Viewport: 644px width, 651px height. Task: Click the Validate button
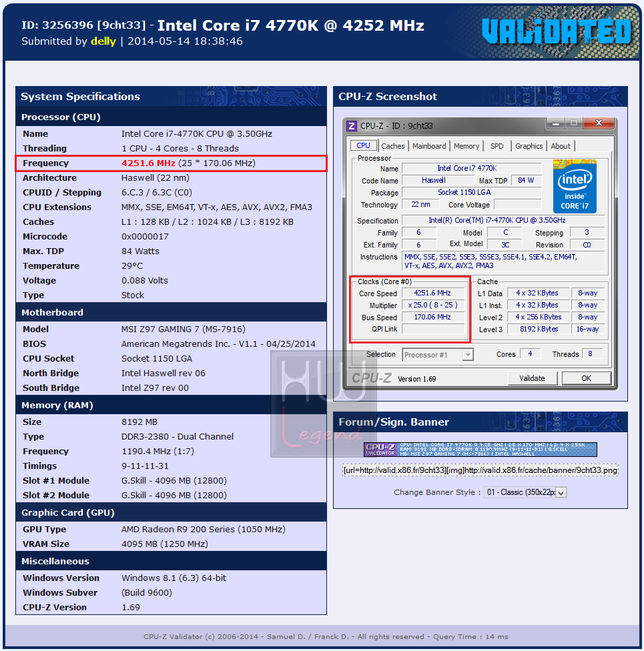(533, 378)
